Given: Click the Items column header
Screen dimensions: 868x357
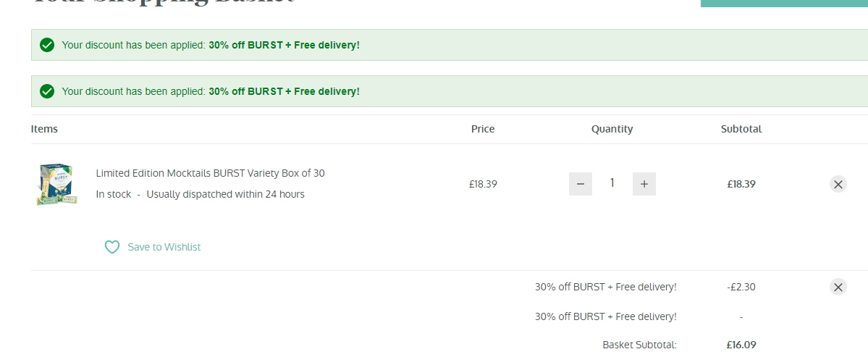Looking at the screenshot, I should 44,129.
